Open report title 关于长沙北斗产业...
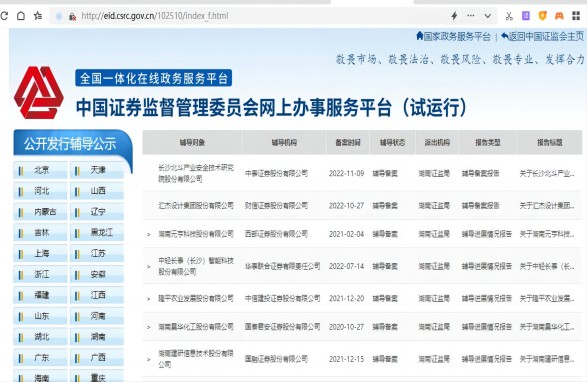The image size is (587, 382). point(547,173)
